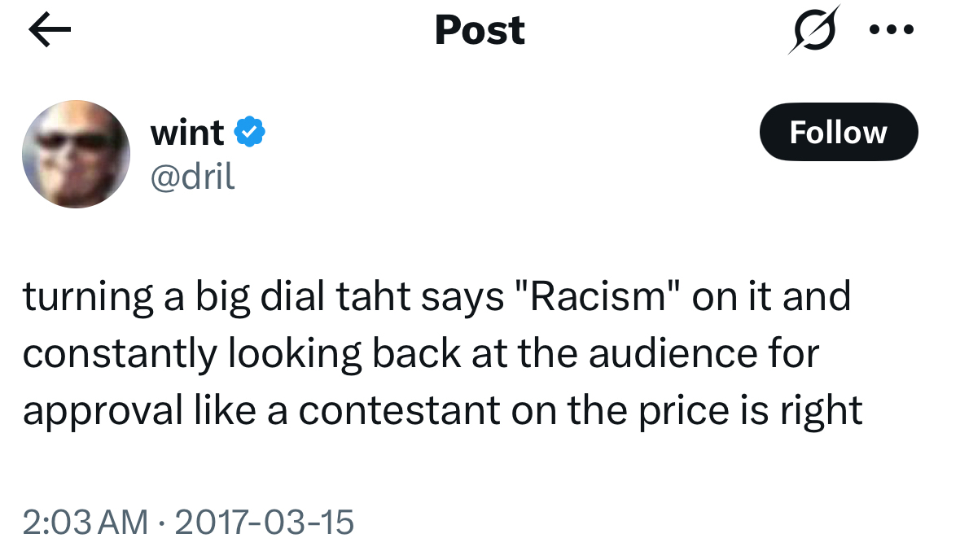Click the "Post" header title
This screenshot has height=560, width=960.
pyautogui.click(x=480, y=31)
